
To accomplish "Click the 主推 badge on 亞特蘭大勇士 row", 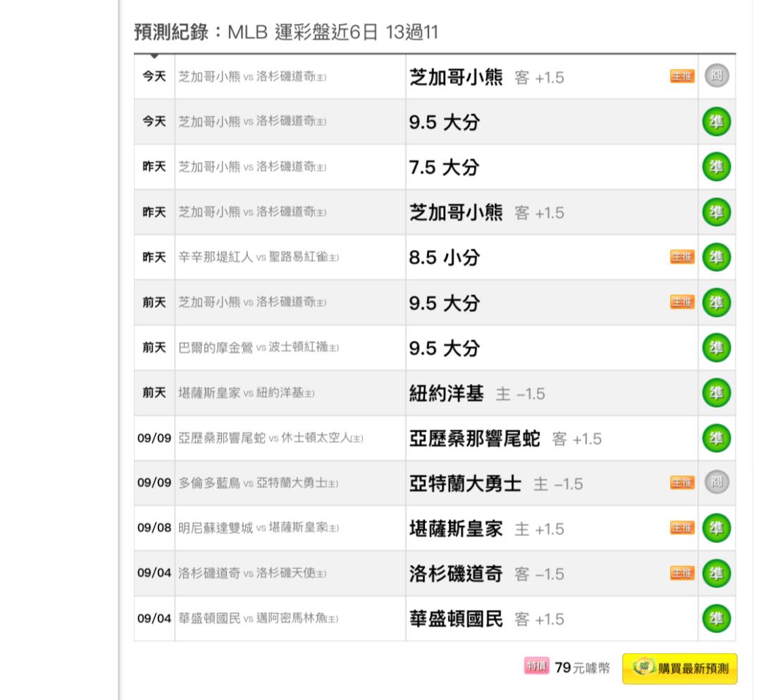I will [682, 482].
